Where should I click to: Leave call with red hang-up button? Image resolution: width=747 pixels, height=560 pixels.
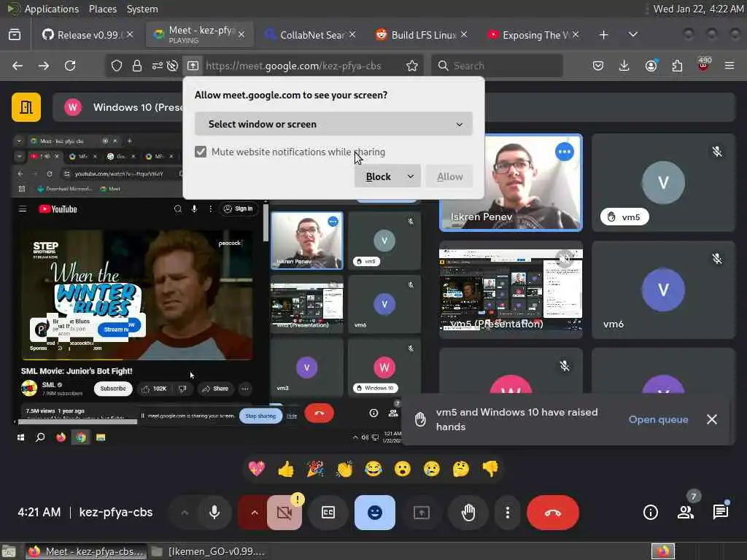553,513
